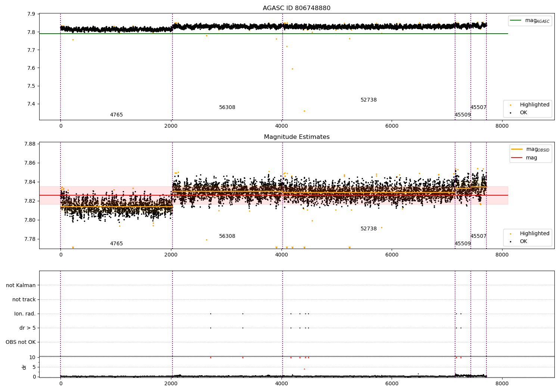Click the 7.86 y-axis tick label
This screenshot has width=560, height=392.
[x=30, y=163]
